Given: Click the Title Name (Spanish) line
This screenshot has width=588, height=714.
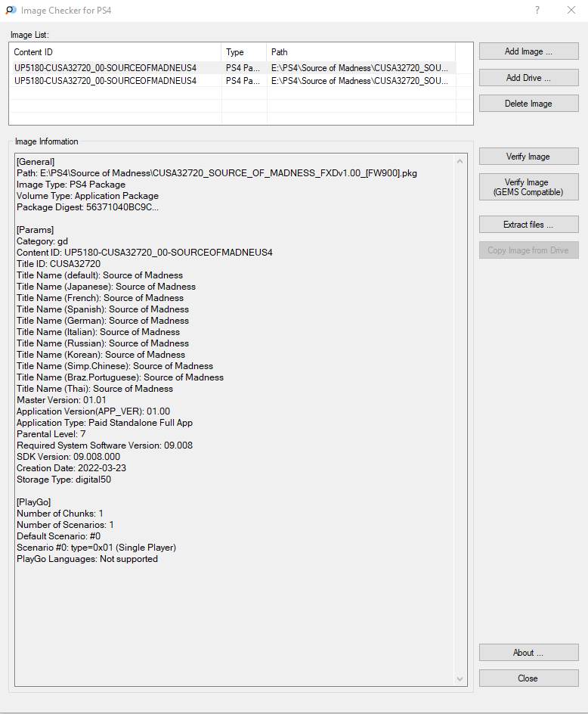Looking at the screenshot, I should [x=102, y=309].
